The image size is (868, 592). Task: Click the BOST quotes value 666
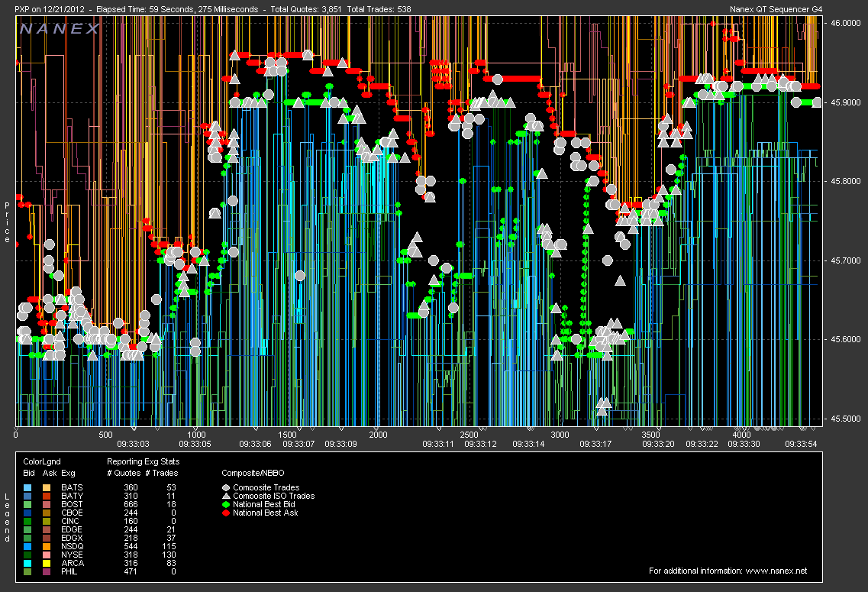[131, 504]
